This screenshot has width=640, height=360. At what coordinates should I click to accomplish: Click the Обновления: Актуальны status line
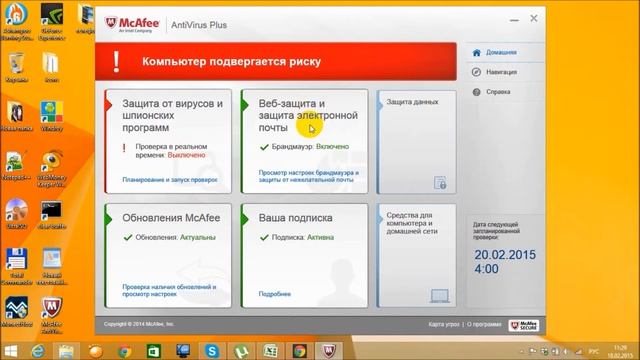coord(170,237)
